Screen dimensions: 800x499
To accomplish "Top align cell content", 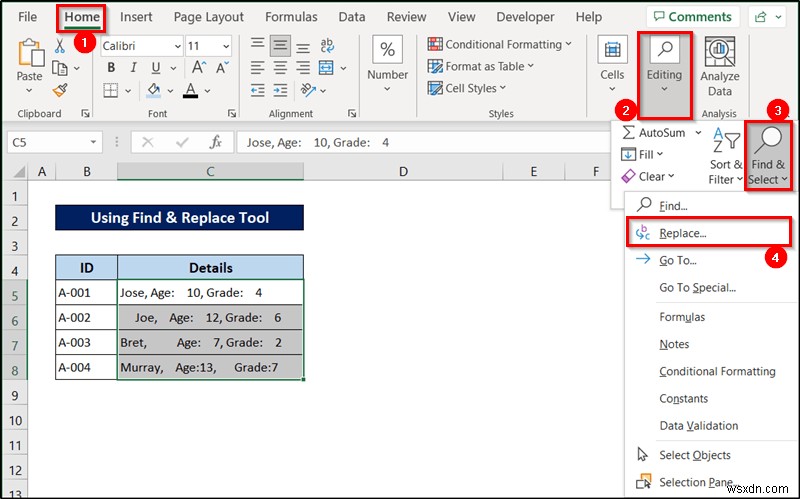I will [x=258, y=45].
